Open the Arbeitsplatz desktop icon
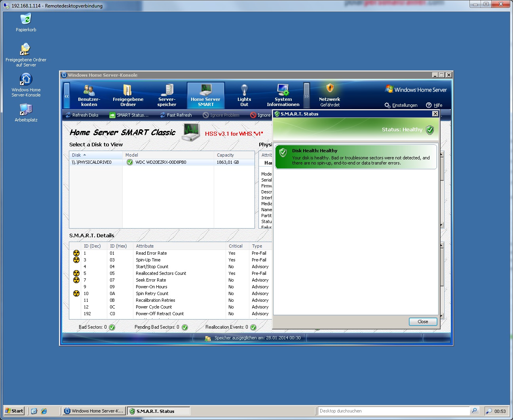 tap(26, 113)
